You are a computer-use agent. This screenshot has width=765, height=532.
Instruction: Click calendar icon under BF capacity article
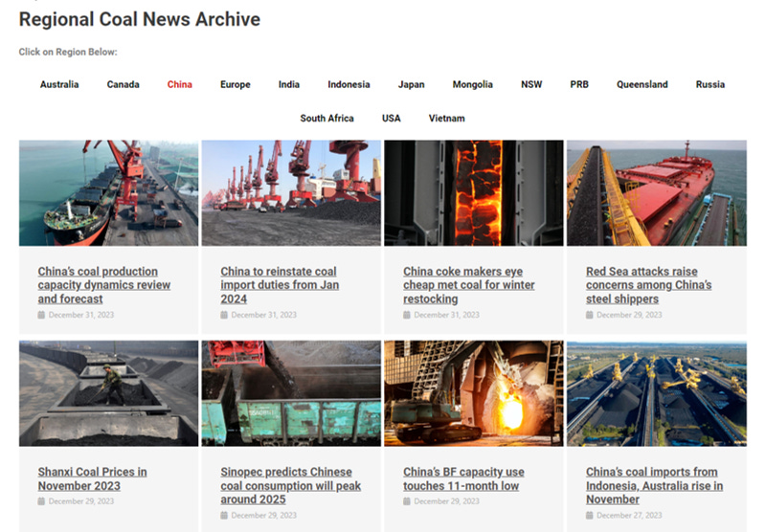[407, 501]
